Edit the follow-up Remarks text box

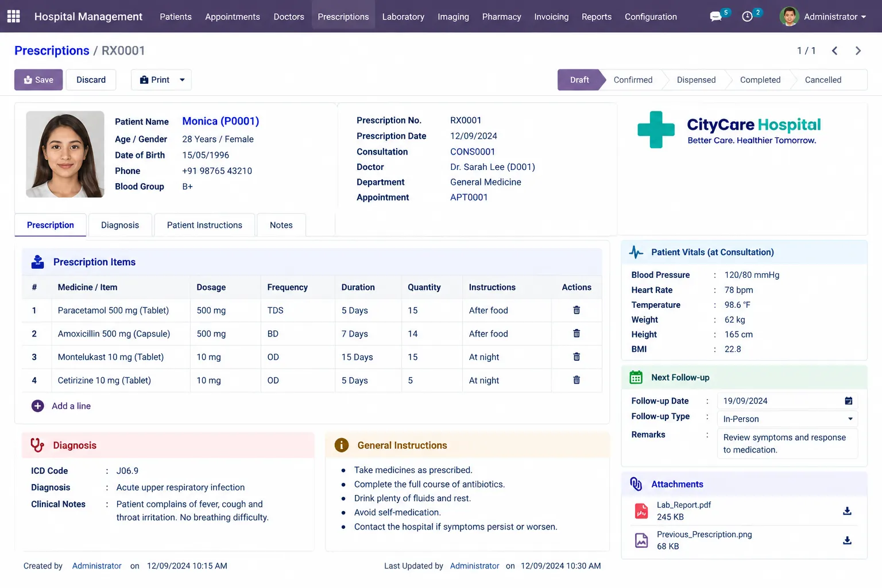coord(787,443)
